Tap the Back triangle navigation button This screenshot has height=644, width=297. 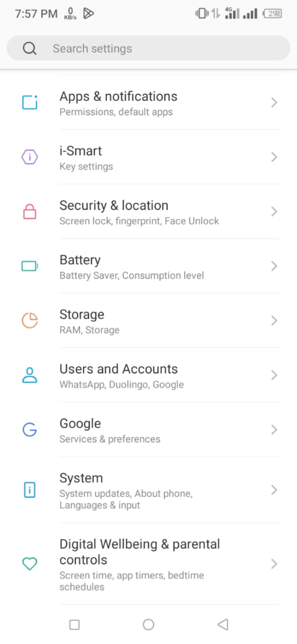click(x=223, y=625)
